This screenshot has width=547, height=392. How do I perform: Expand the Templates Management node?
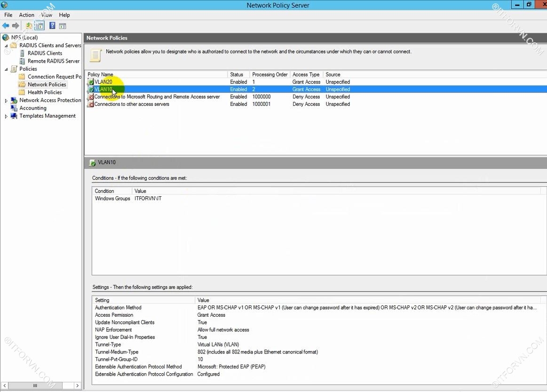[x=6, y=116]
